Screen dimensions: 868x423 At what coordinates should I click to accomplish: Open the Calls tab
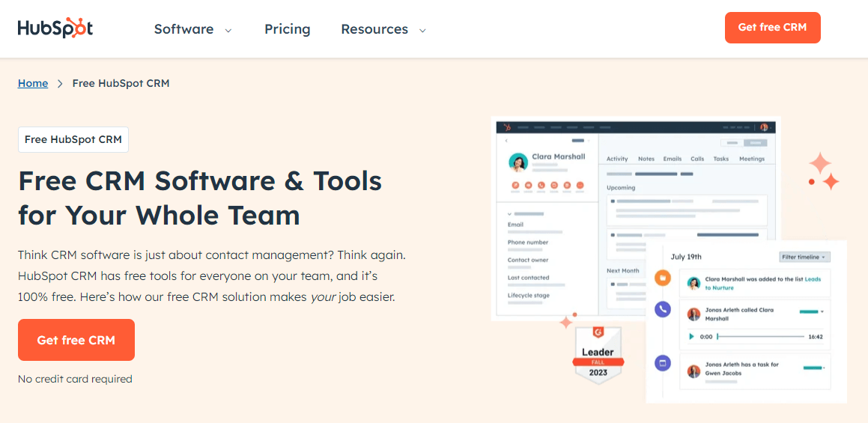697,159
